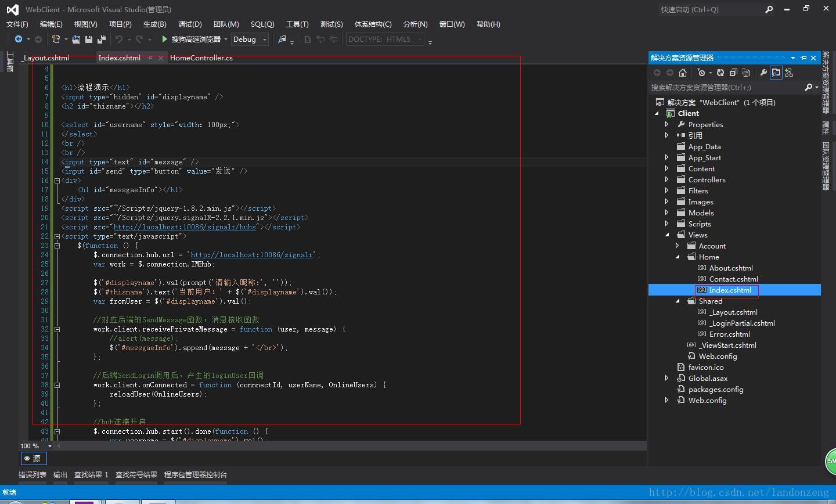Screen dimensions: 836x504
Task: Click the Open File toolbar icon
Action: click(x=76, y=39)
